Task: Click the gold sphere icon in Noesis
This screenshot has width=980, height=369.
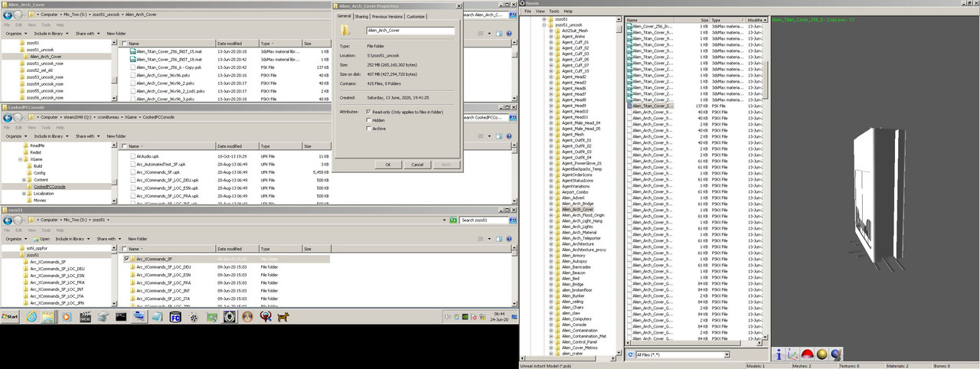Action: coord(821,354)
